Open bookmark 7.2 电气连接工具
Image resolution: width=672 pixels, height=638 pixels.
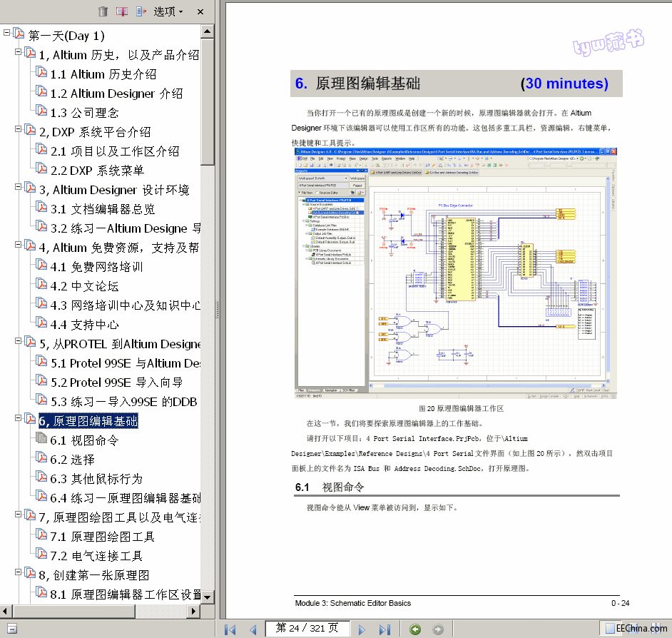(96, 557)
